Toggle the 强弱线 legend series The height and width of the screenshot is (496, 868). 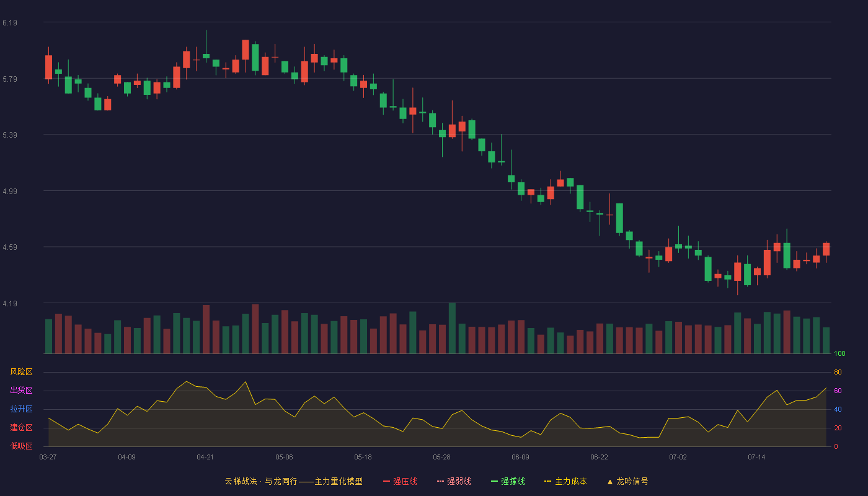pyautogui.click(x=454, y=481)
